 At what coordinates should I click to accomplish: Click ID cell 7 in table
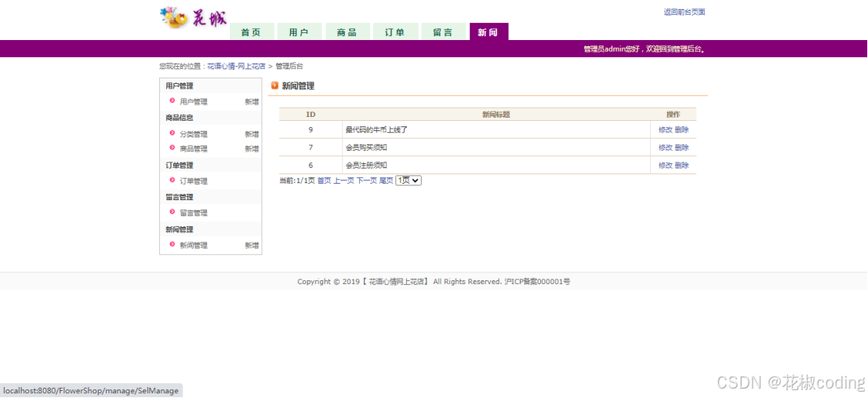pyautogui.click(x=311, y=148)
